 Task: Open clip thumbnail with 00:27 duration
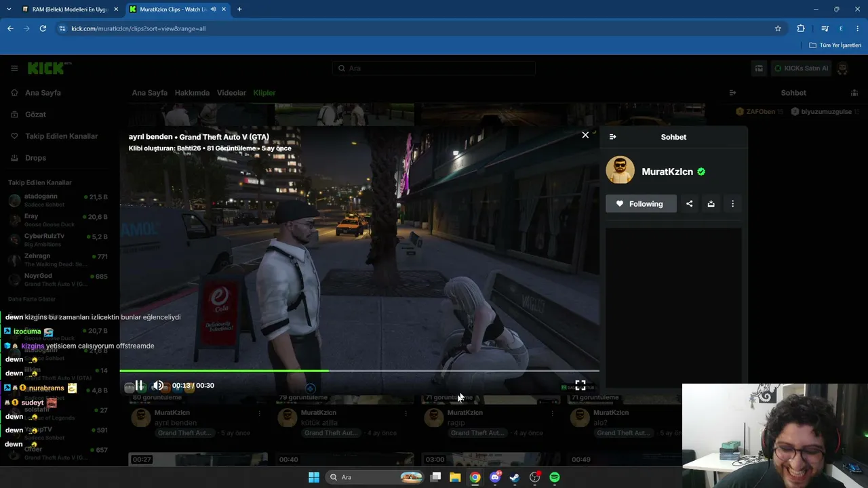(x=198, y=460)
